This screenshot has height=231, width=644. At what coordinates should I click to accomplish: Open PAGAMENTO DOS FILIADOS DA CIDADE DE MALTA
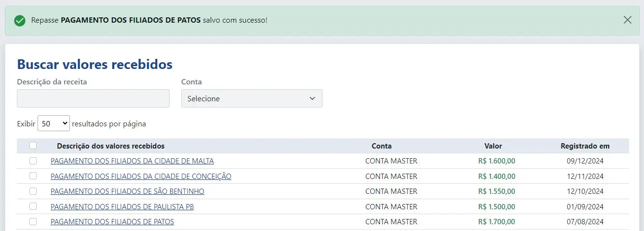pos(132,161)
